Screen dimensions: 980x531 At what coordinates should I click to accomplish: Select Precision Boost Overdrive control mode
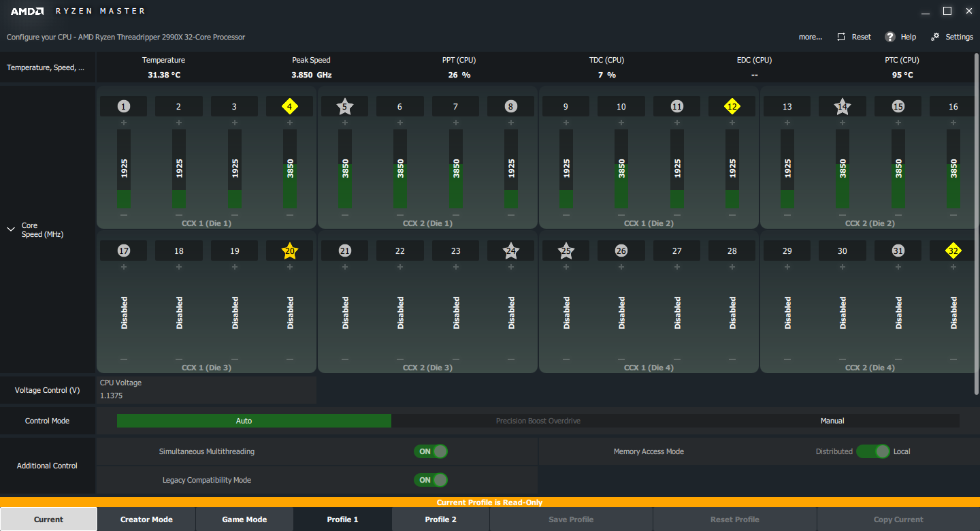click(538, 421)
